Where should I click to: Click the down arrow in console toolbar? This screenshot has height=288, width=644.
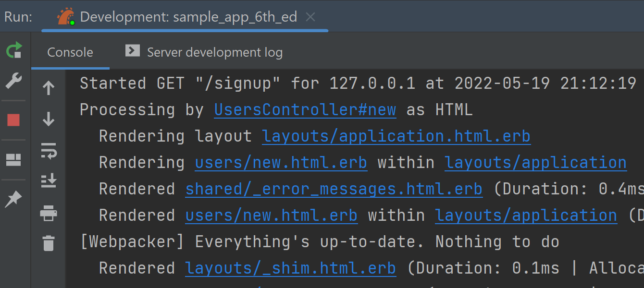(49, 119)
